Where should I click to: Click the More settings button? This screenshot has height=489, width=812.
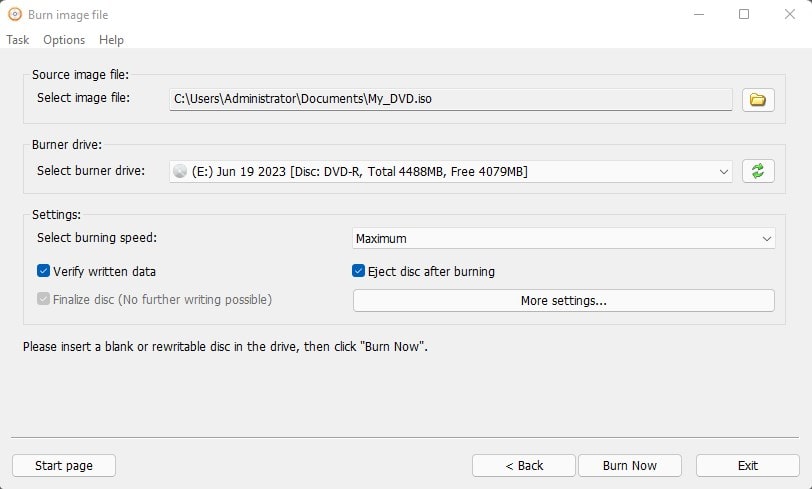563,300
